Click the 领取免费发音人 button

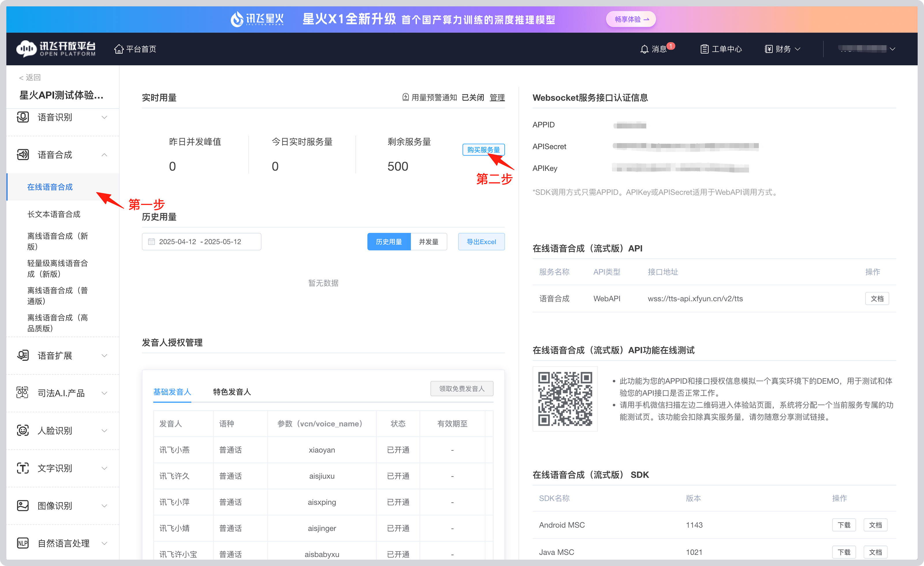pyautogui.click(x=462, y=389)
